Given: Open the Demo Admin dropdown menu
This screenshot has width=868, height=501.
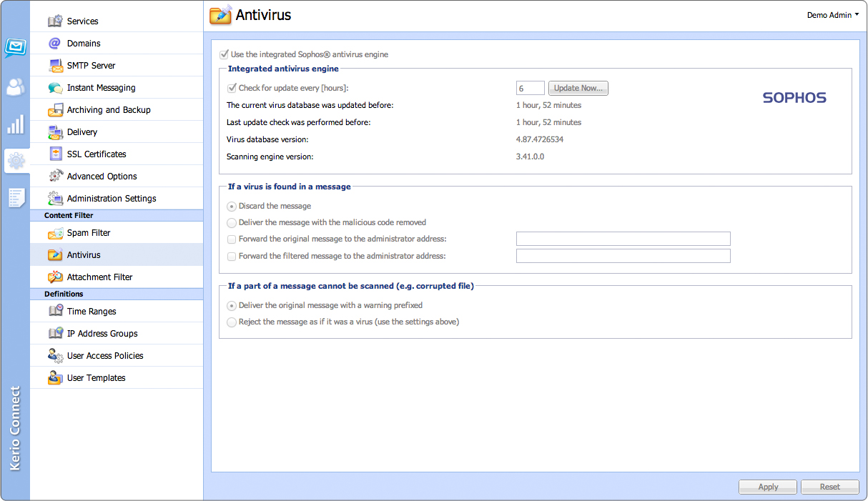Looking at the screenshot, I should coord(833,15).
